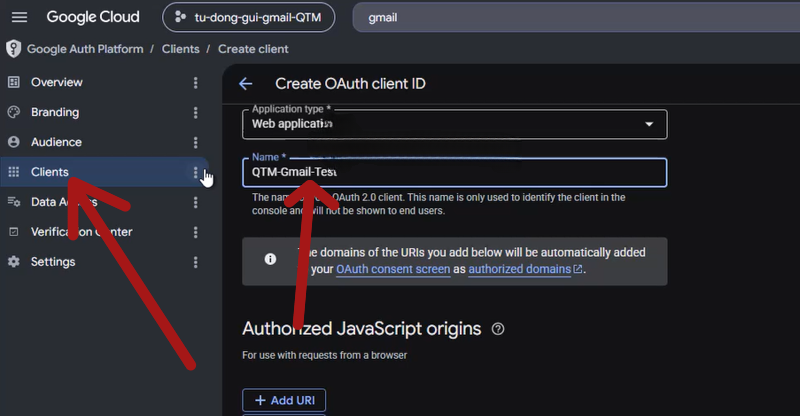
Task: Click the Overview dashboard icon
Action: (14, 82)
